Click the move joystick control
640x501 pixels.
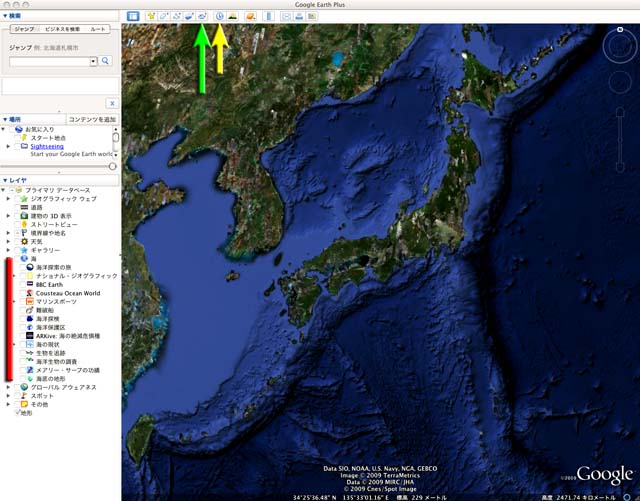(620, 82)
